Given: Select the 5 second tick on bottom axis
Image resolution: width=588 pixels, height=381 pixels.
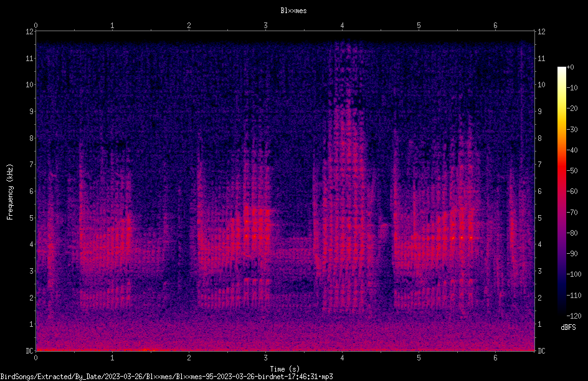Looking at the screenshot, I should (x=419, y=358).
